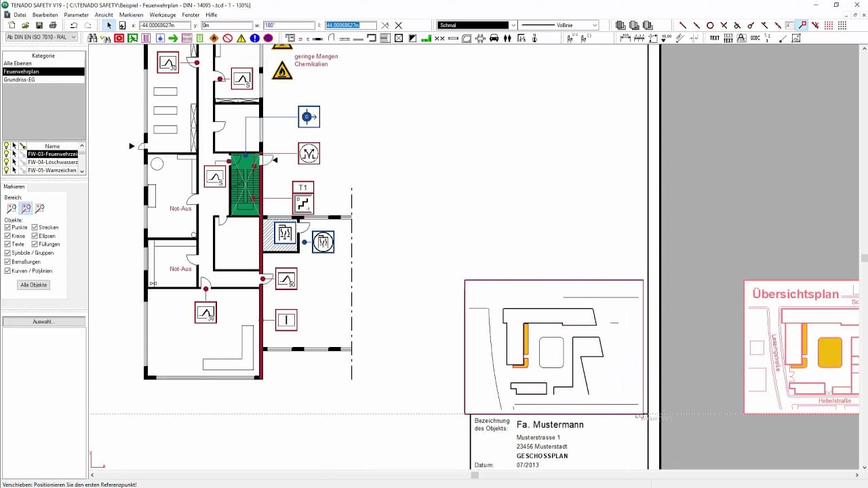Open the red fire protection symbols icon
The height and width of the screenshot is (488, 868).
[x=119, y=38]
